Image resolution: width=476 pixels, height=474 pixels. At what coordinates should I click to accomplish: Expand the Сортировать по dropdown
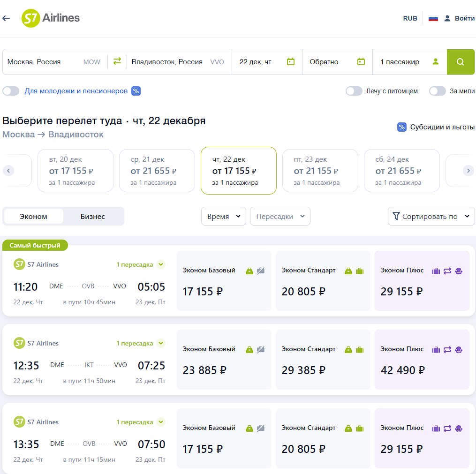click(431, 216)
